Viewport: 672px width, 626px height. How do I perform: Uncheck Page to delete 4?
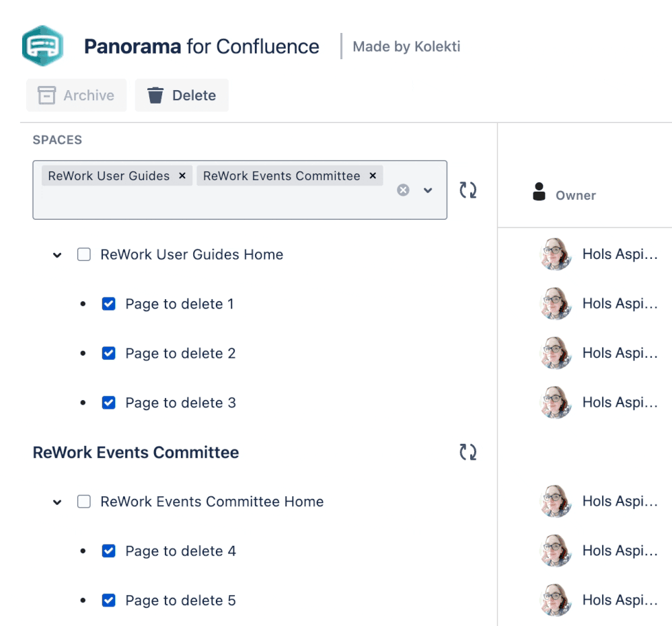click(108, 551)
